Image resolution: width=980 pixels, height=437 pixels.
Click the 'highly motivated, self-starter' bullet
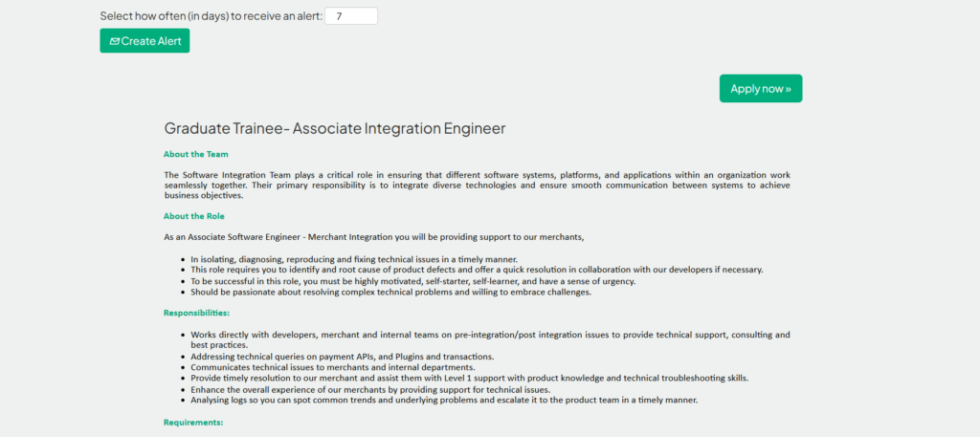(412, 281)
